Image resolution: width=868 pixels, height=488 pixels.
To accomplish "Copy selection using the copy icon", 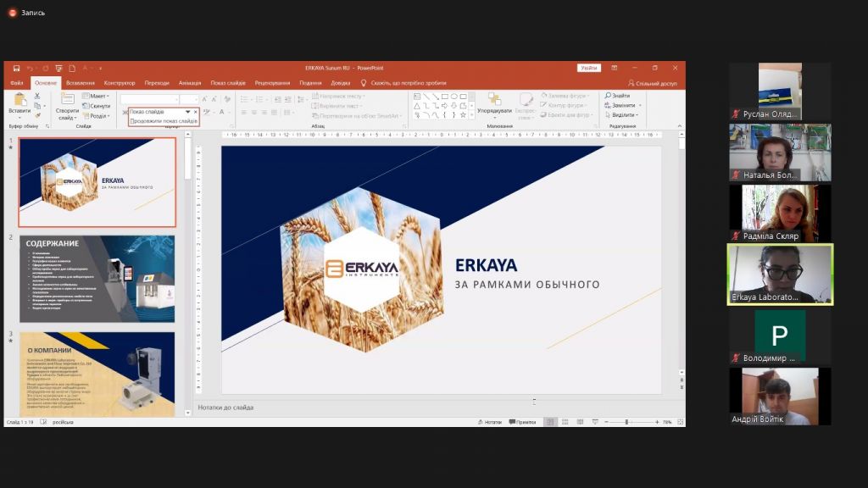I will [x=37, y=106].
